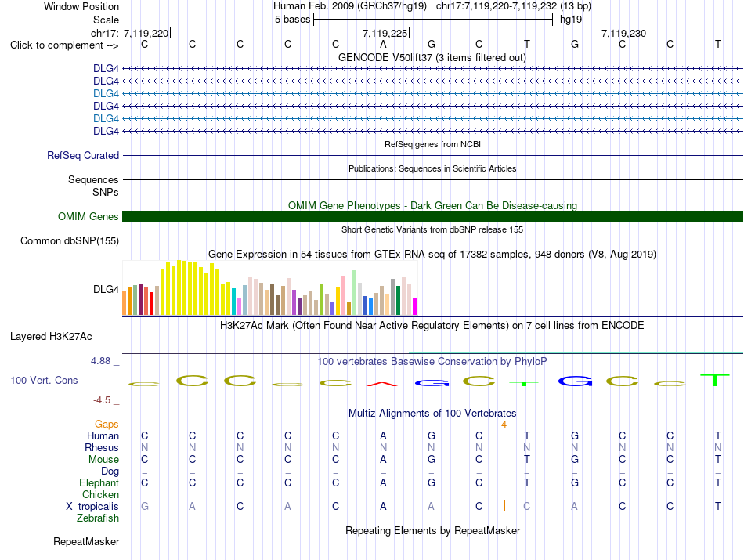The image size is (744, 560).
Task: Open the 100 Vert. Cons track settings
Action: coord(44,380)
